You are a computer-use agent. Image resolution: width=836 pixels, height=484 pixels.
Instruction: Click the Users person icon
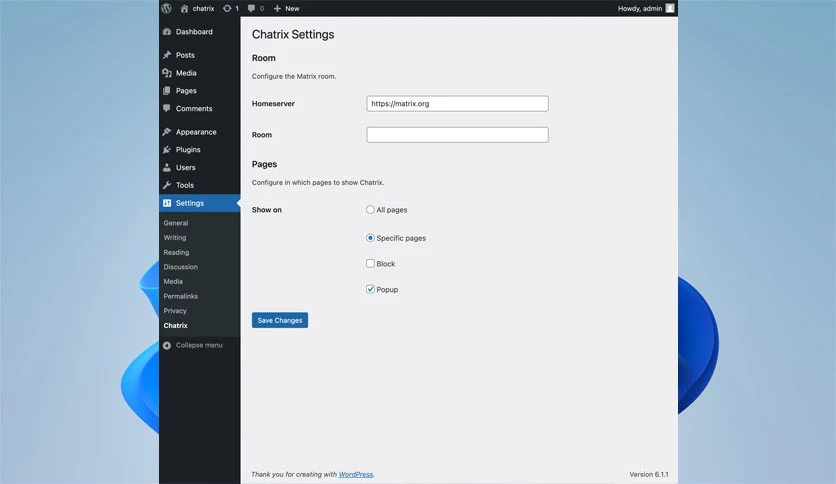pyautogui.click(x=167, y=167)
